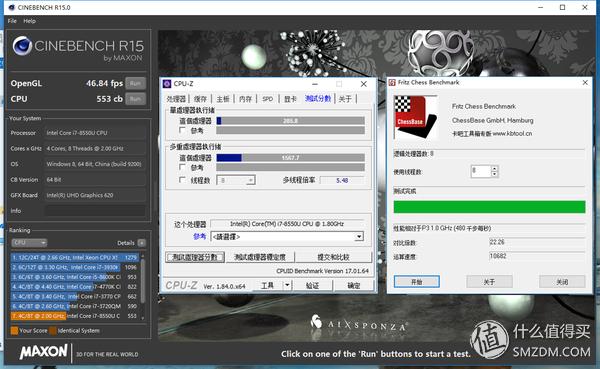
Task: Switch to the 关于 tab in CPU-Z
Action: coord(345,99)
